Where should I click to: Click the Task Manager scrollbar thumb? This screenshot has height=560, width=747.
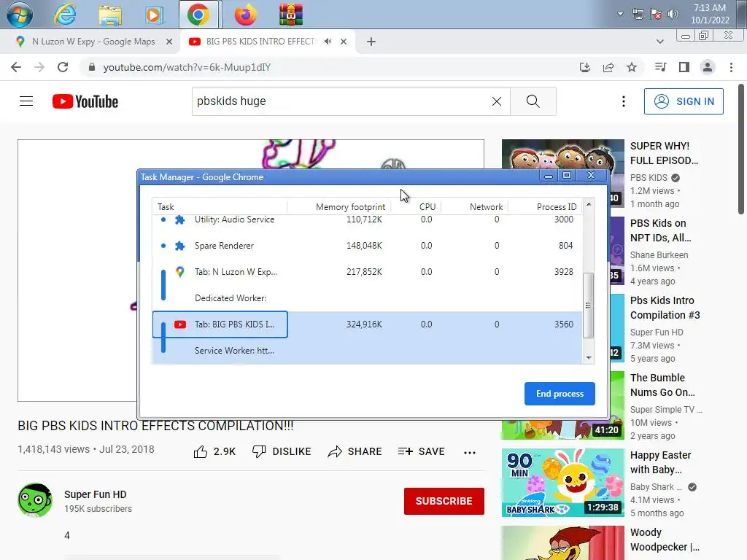tap(589, 306)
